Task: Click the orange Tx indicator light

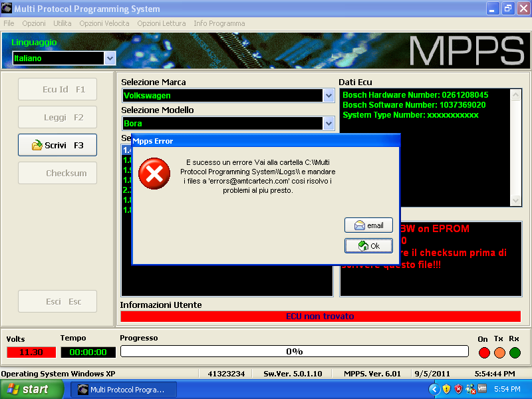Action: (x=500, y=352)
